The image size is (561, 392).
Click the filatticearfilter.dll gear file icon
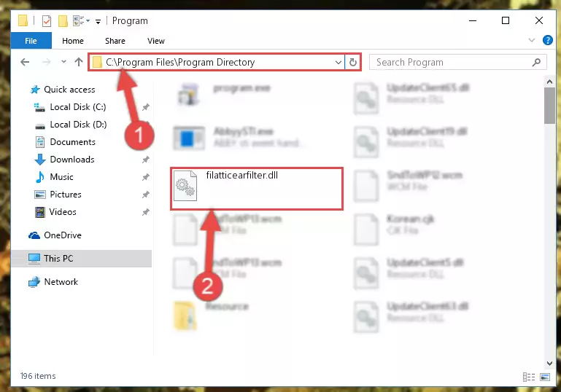(185, 186)
